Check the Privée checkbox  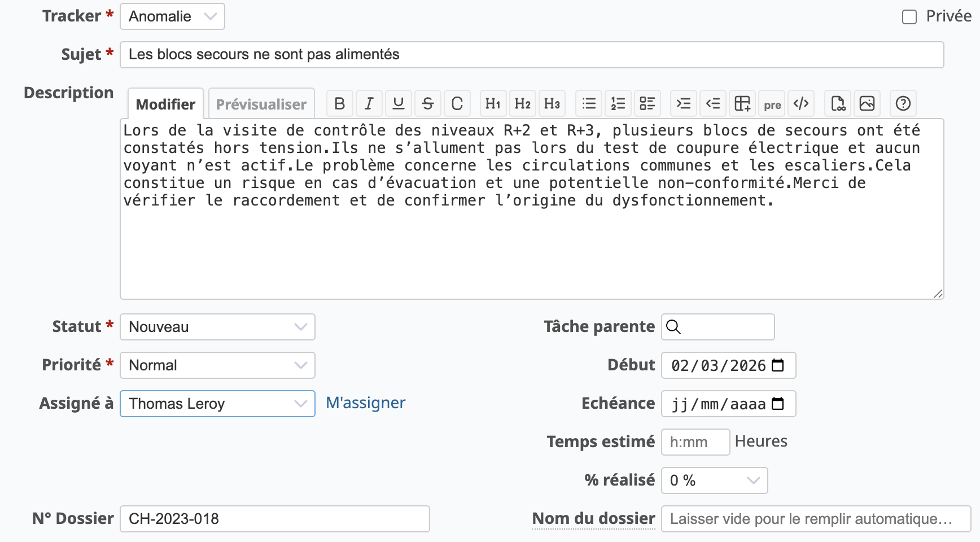[909, 17]
